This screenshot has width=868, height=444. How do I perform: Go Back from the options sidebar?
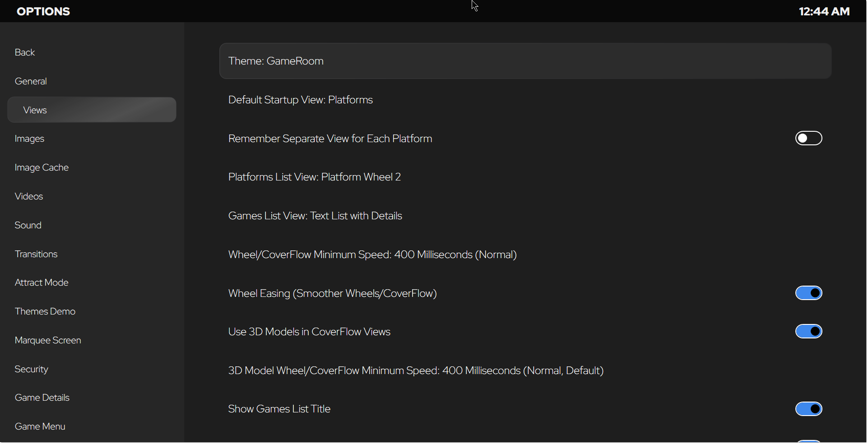pyautogui.click(x=25, y=52)
